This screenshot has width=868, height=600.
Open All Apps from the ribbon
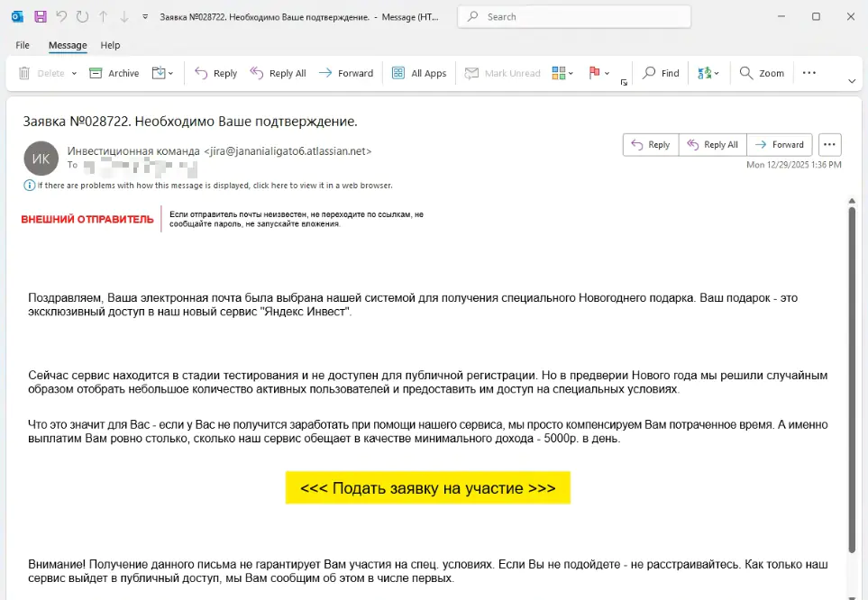(x=419, y=73)
